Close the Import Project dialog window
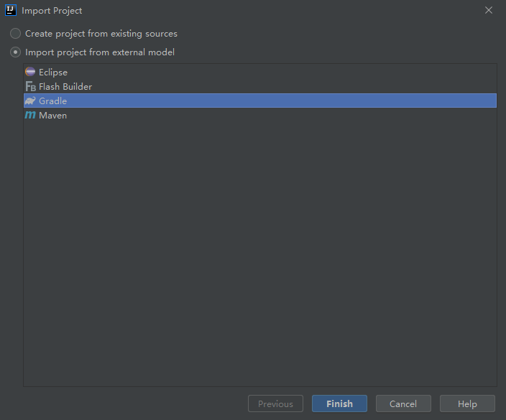Viewport: 506px width, 420px height. click(489, 11)
